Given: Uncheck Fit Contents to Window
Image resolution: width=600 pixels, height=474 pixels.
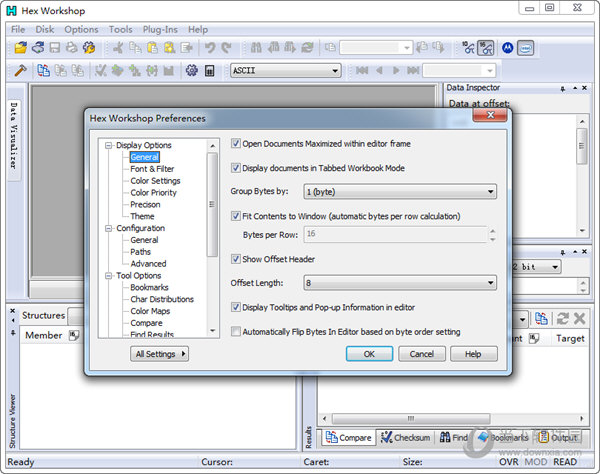Looking at the screenshot, I should point(235,216).
